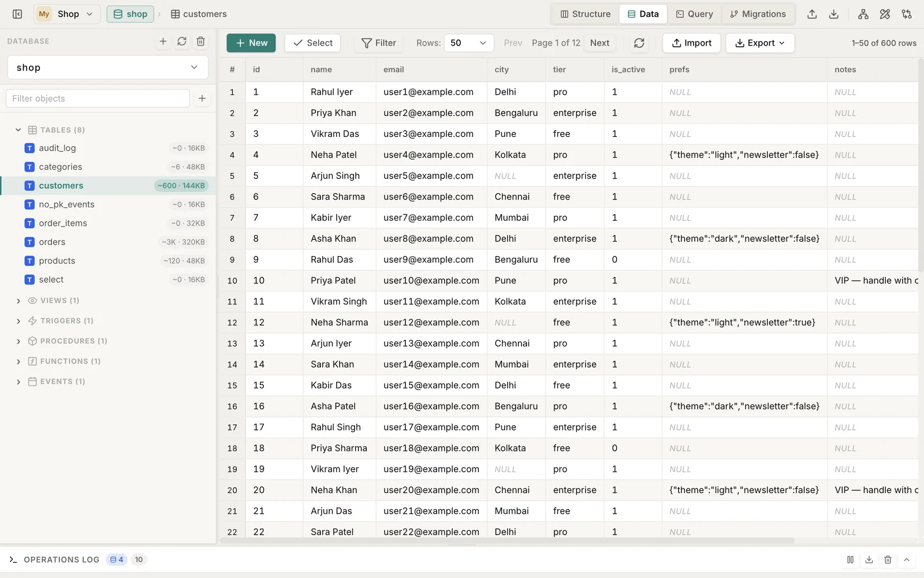Go to Next page

(599, 43)
